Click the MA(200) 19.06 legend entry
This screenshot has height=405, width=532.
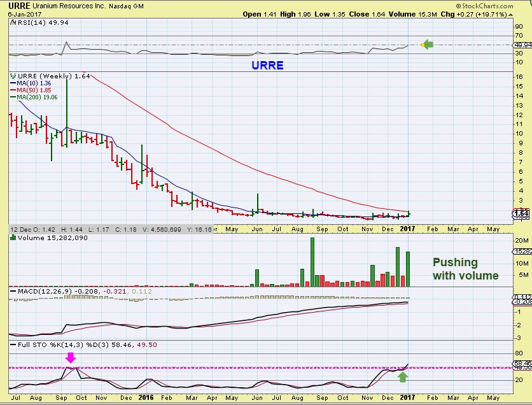tap(34, 97)
